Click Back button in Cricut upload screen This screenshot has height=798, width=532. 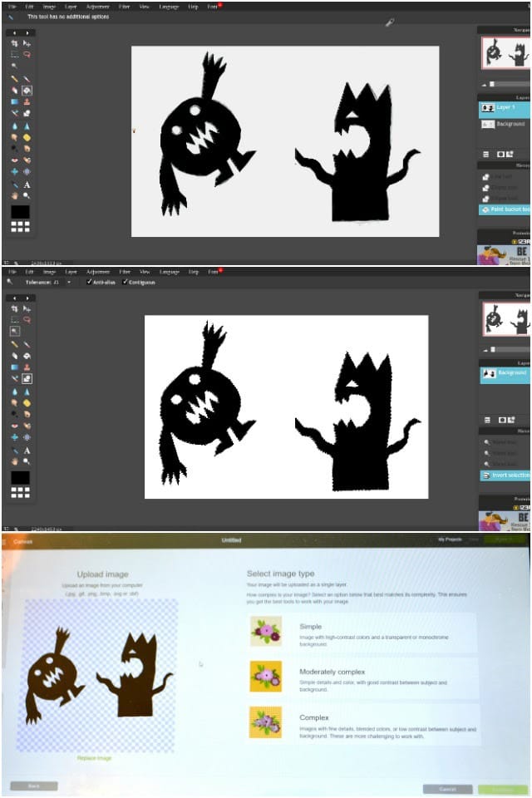[33, 786]
